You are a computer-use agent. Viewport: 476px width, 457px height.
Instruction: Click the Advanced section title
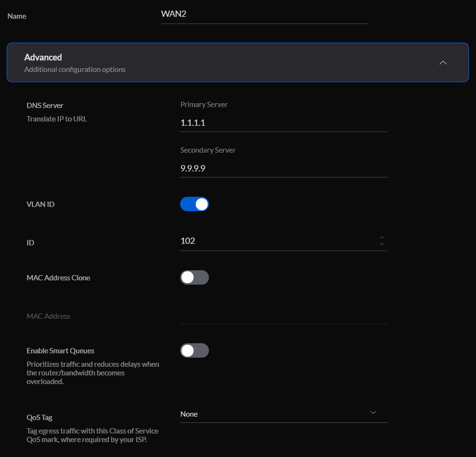43,57
